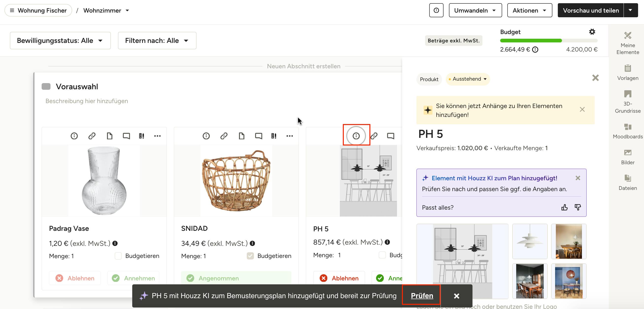Open comment icon on SNIDAD card

(x=259, y=136)
